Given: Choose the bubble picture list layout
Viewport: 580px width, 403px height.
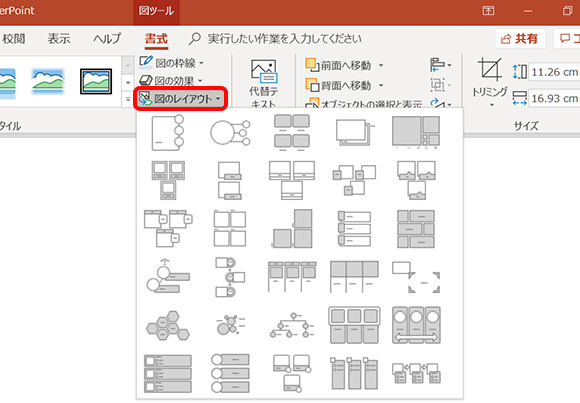Looking at the screenshot, I should click(230, 325).
